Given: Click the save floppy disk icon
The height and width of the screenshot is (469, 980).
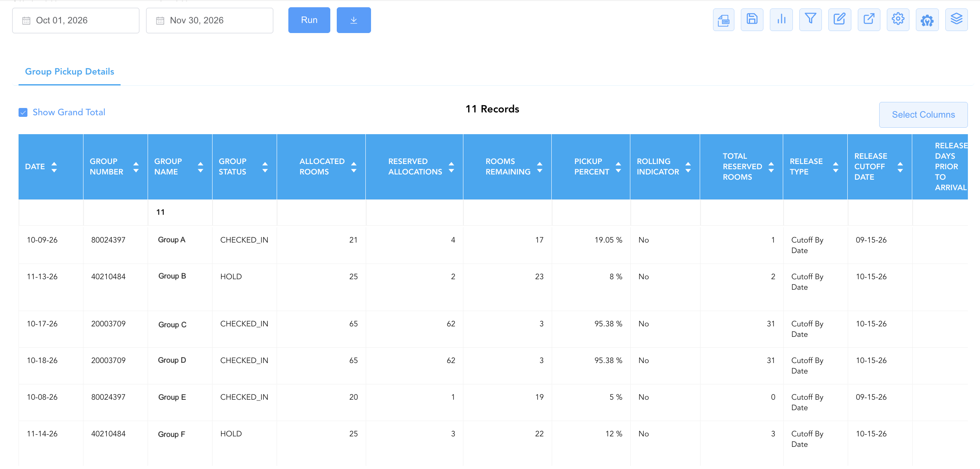Looking at the screenshot, I should 752,20.
